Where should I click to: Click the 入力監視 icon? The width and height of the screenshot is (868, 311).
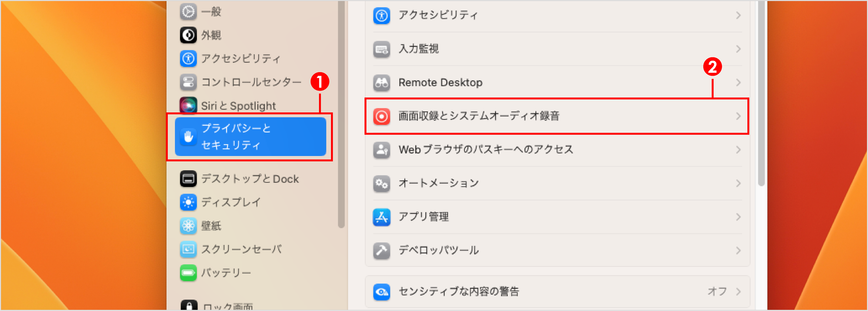381,49
